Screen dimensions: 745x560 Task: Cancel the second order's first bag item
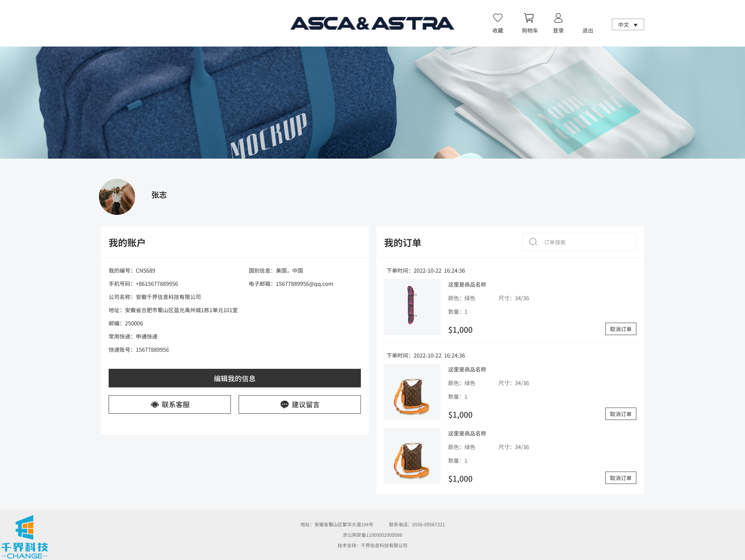click(620, 414)
